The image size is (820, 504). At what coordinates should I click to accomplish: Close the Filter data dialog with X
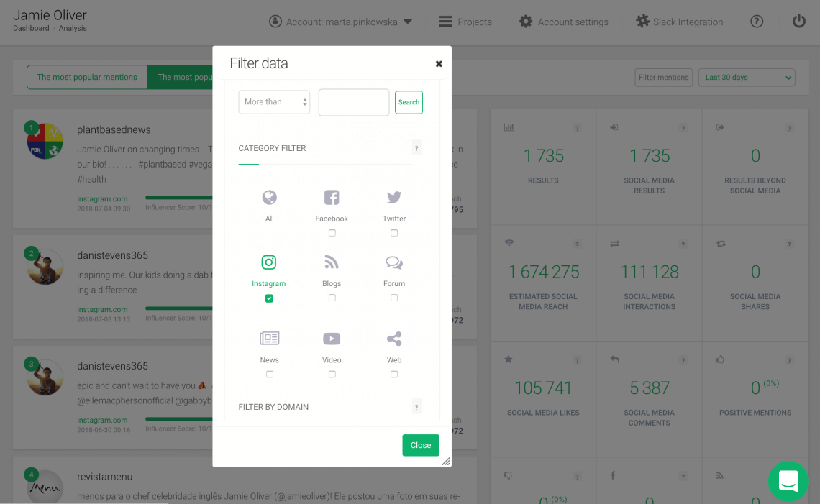[x=439, y=64]
